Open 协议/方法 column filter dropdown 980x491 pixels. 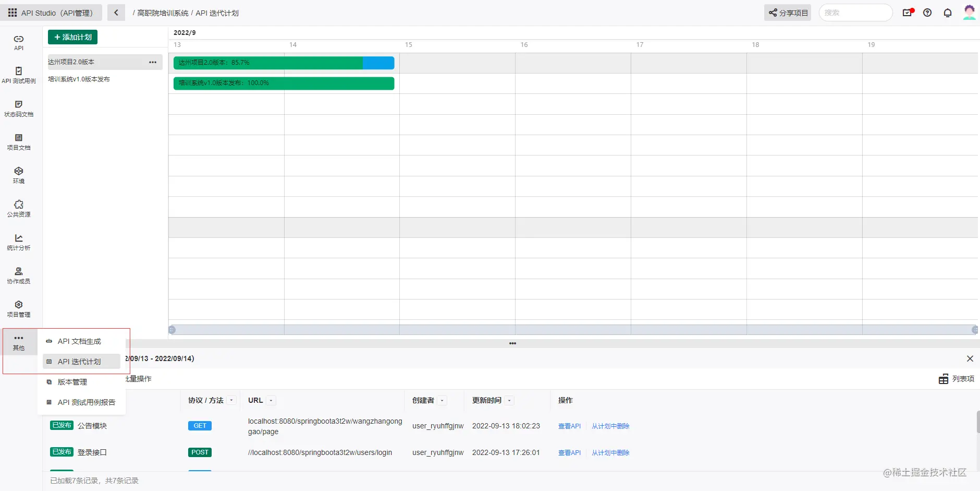tap(232, 400)
